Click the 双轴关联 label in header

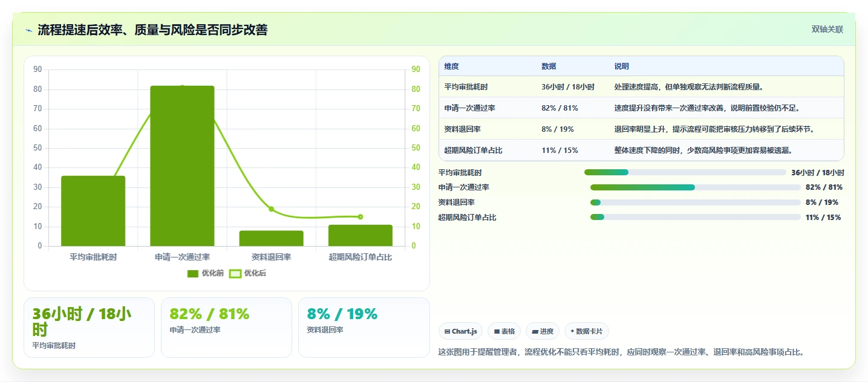click(827, 29)
